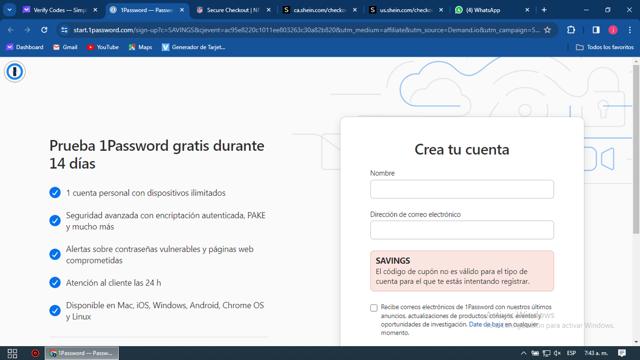Close the us.shein.com tab
This screenshot has height=360, width=640.
(441, 10)
